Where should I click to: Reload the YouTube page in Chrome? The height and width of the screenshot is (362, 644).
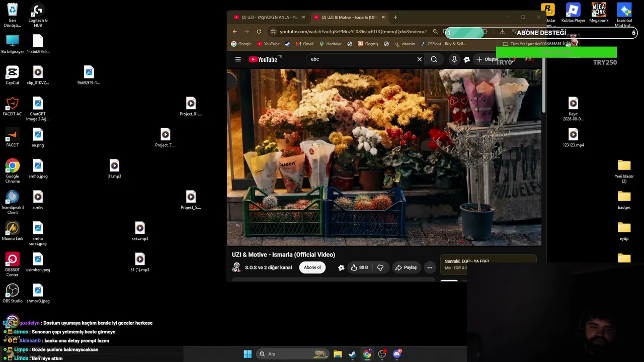pos(259,32)
